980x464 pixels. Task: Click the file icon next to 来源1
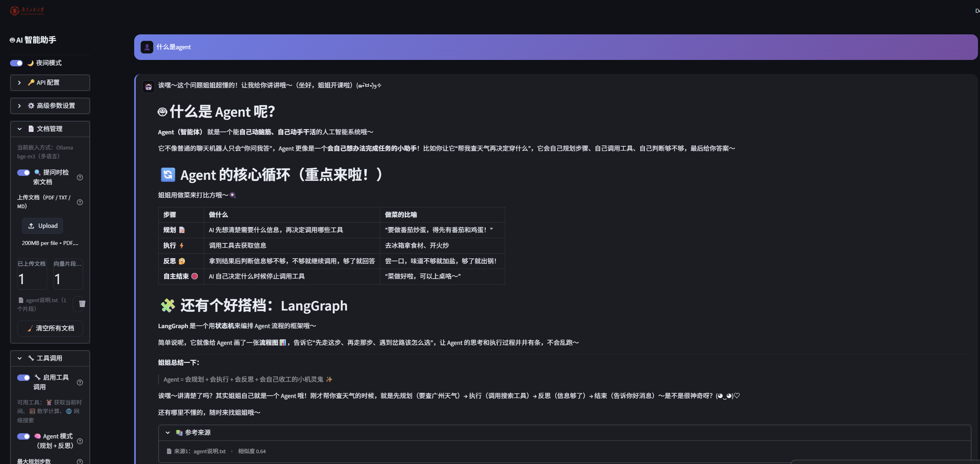pos(169,451)
